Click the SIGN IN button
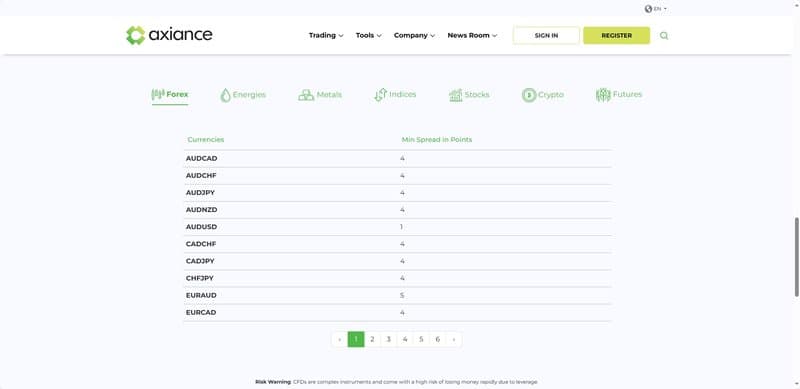 [546, 35]
